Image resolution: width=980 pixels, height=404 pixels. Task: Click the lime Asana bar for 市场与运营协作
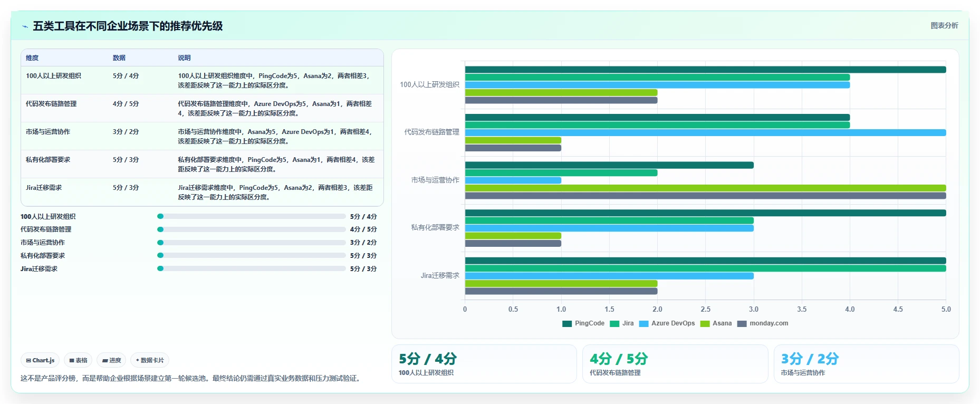click(705, 188)
